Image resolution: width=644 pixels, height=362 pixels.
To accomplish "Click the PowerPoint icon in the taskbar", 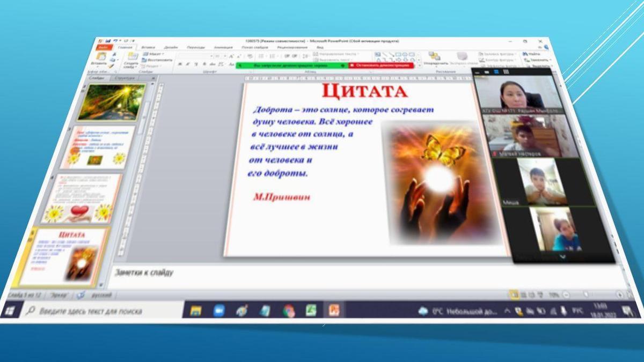I will [334, 310].
